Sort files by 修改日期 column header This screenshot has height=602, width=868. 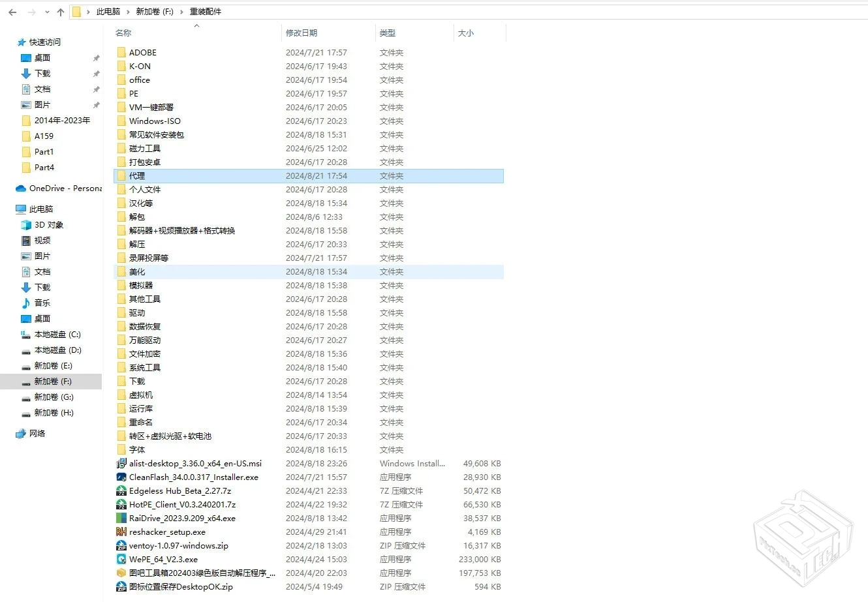click(x=302, y=33)
